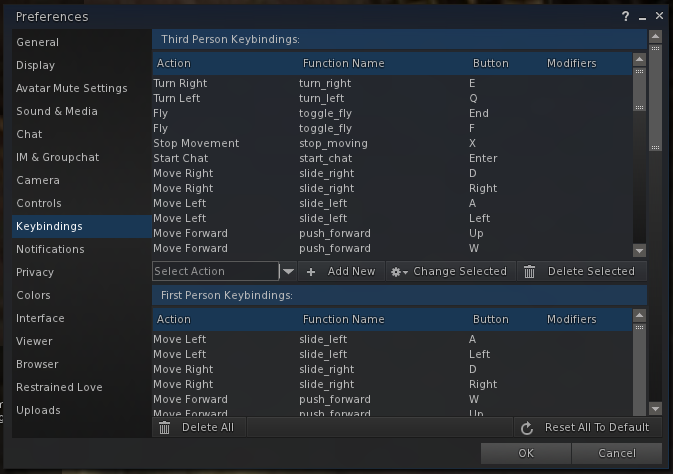Click the help question mark icon
Viewport: 673px width, 474px height.
626,17
